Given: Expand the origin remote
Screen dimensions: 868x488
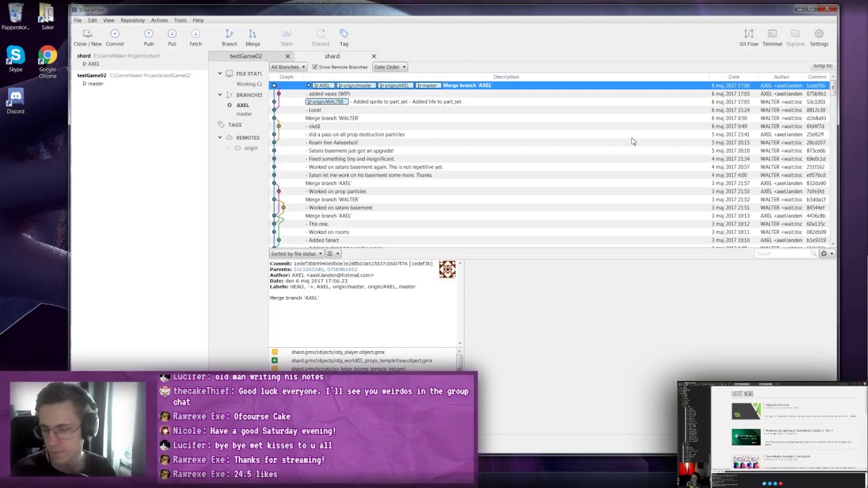Looking at the screenshot, I should click(x=229, y=148).
